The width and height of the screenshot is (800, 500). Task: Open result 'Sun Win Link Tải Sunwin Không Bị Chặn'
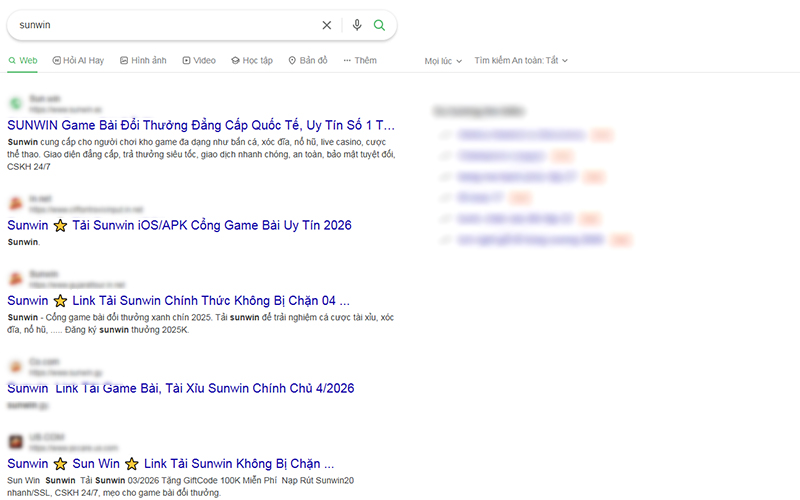(x=171, y=464)
